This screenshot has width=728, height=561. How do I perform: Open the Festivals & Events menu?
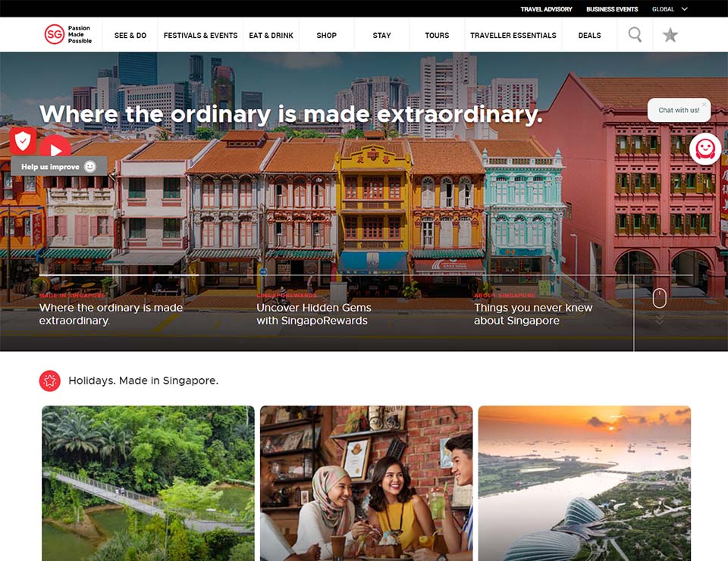click(200, 35)
